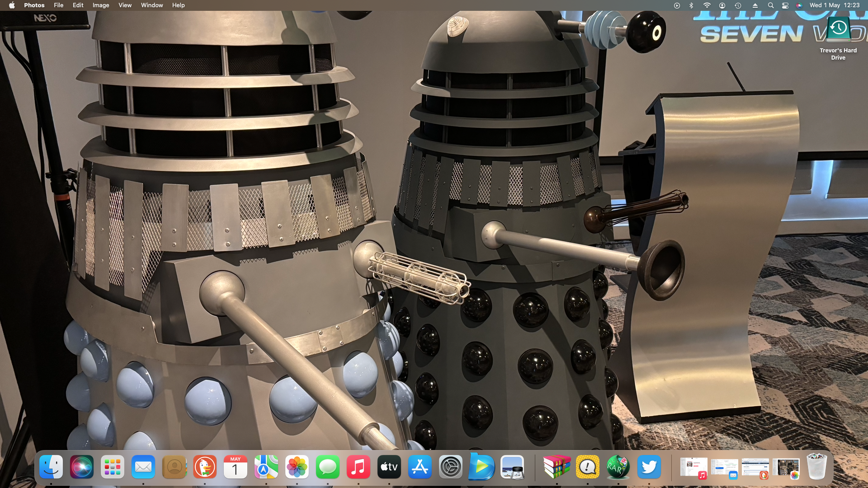Restore the minimized Photos window from Dock
This screenshot has height=488, width=868.
click(x=786, y=468)
